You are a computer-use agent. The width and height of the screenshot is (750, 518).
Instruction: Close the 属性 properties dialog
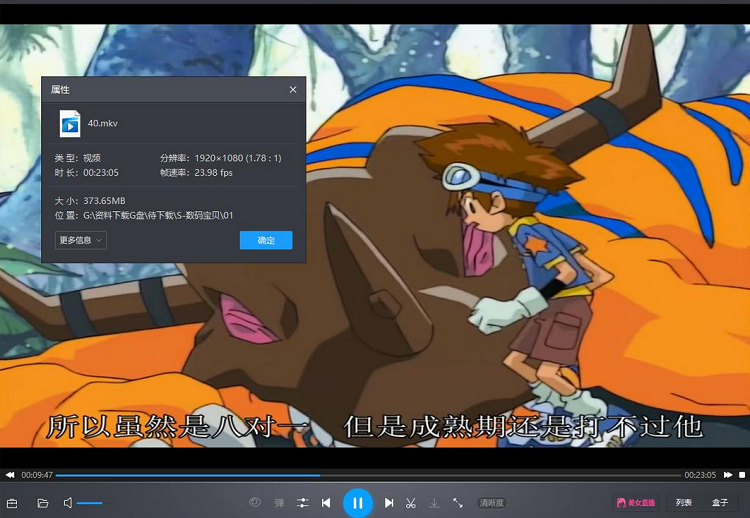point(293,90)
